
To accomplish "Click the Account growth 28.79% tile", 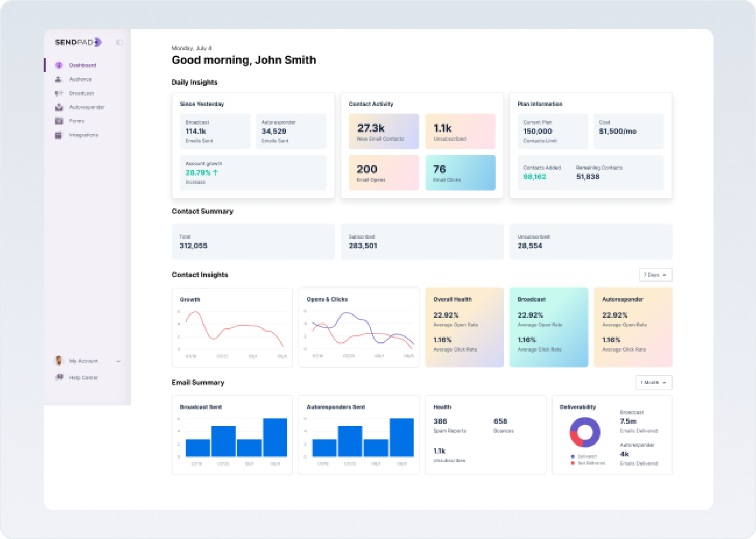I will 253,173.
